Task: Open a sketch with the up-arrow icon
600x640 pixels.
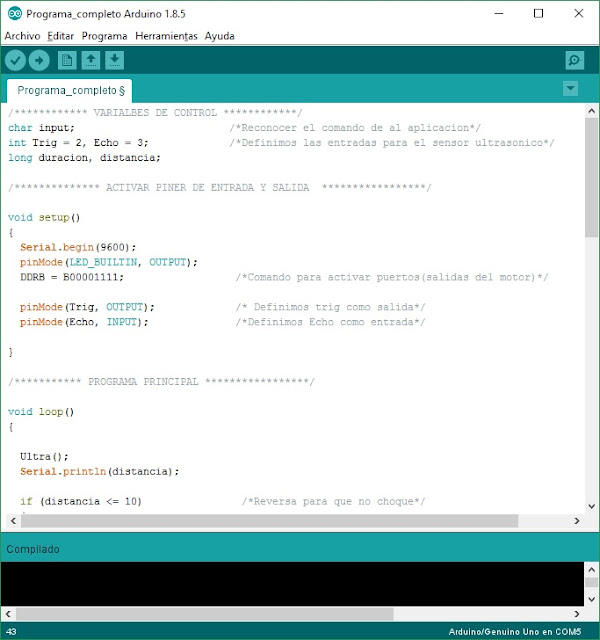Action: point(91,60)
